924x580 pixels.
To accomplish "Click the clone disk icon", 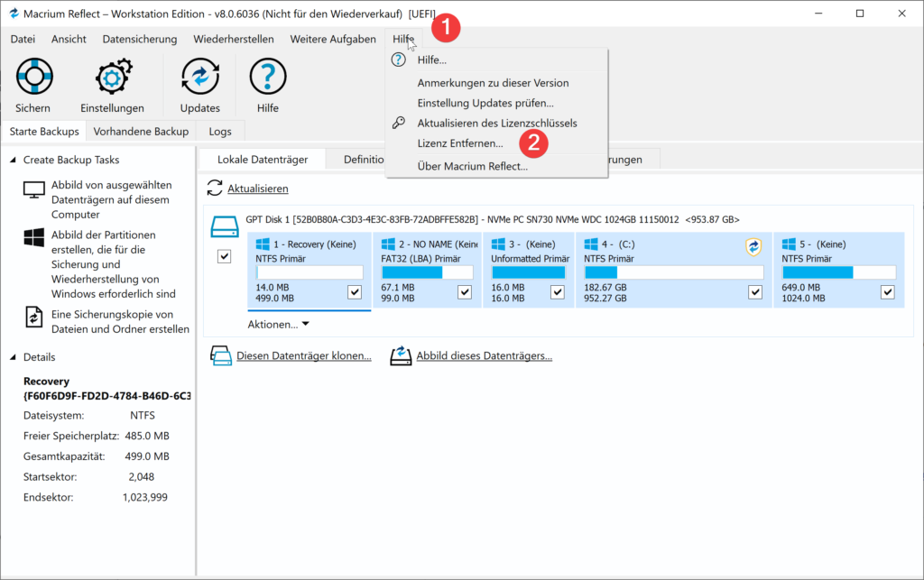I will click(221, 355).
